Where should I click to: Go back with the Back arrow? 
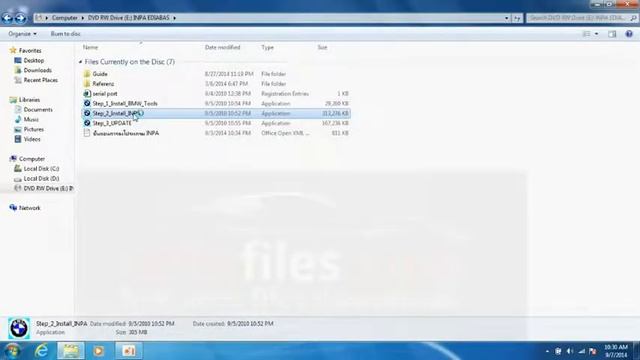(x=7, y=18)
